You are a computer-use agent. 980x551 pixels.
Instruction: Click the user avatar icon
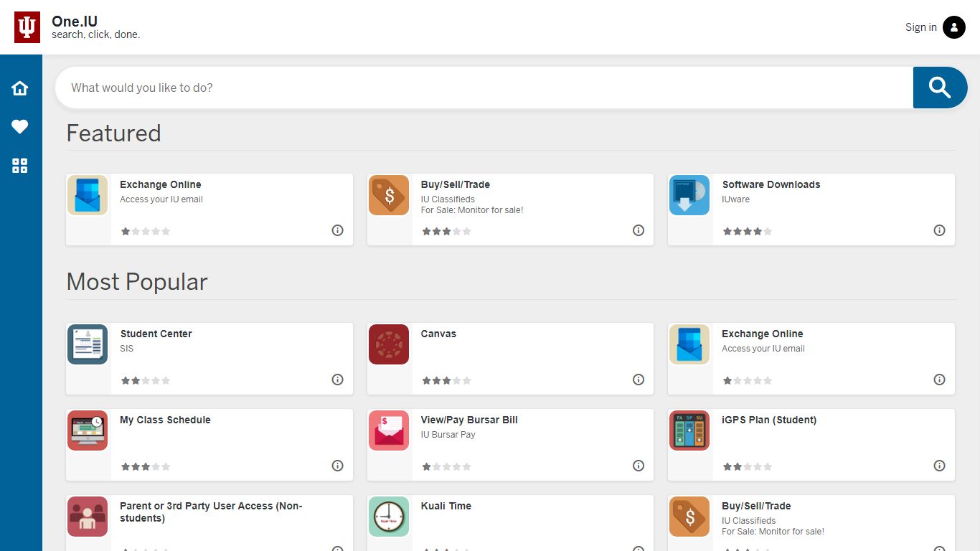pyautogui.click(x=954, y=27)
